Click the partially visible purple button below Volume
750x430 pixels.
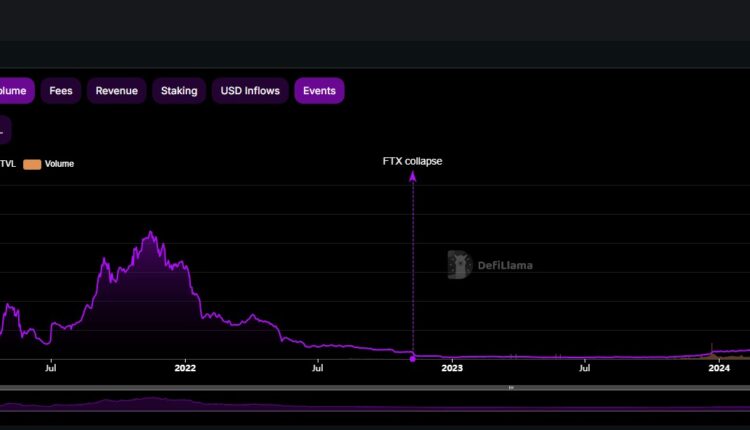click(x=4, y=128)
